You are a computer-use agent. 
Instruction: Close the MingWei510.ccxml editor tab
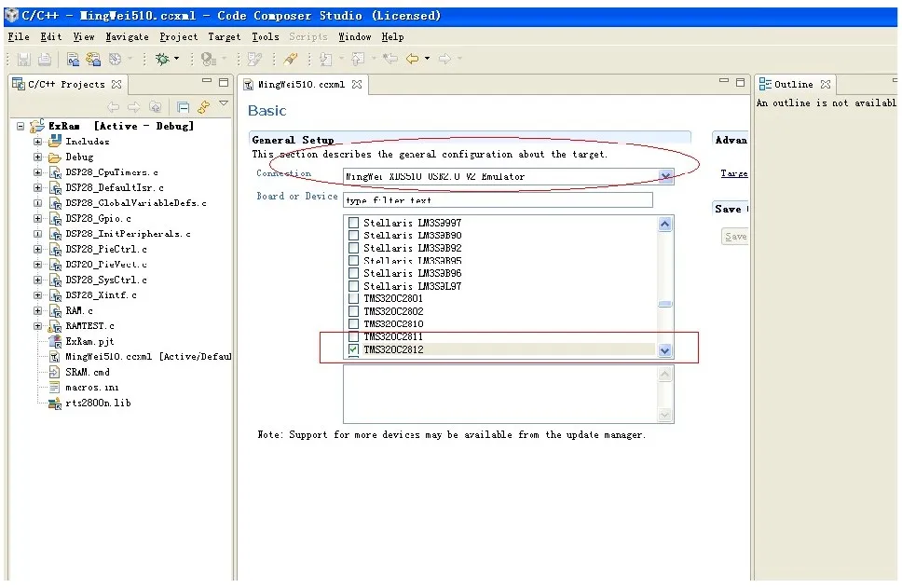click(x=356, y=85)
